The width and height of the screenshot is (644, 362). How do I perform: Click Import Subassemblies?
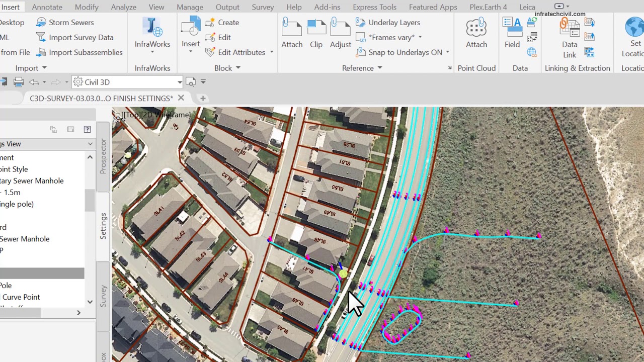click(x=79, y=52)
